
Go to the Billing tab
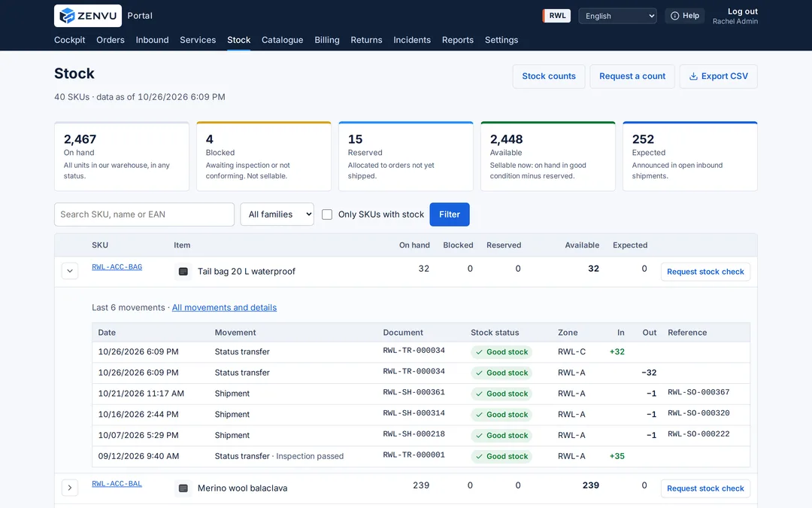(327, 40)
